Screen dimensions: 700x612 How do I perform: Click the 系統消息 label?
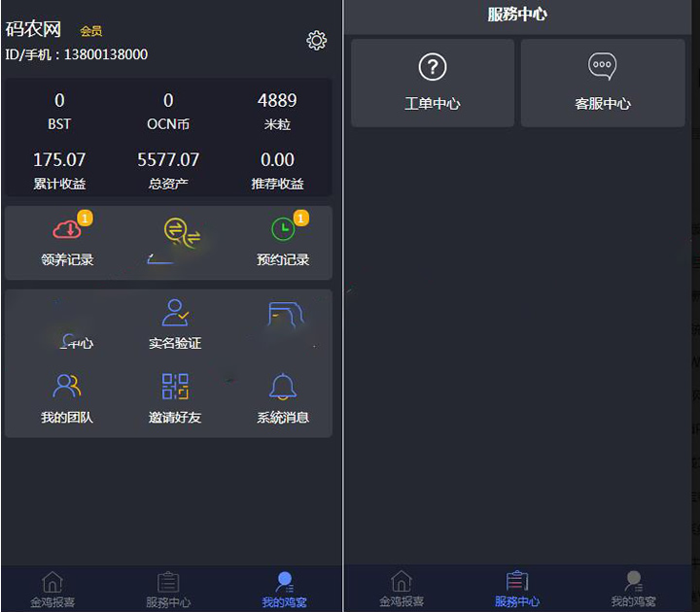(283, 418)
